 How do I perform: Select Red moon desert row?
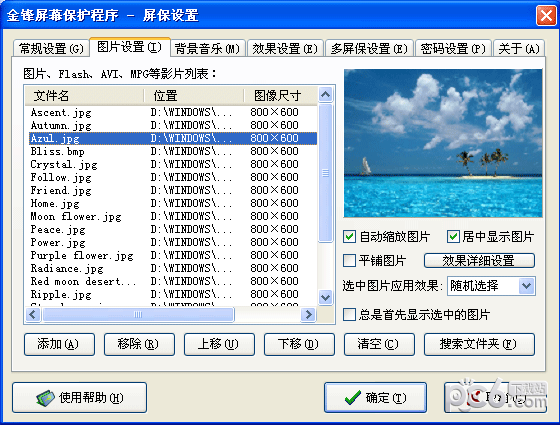[x=172, y=281]
